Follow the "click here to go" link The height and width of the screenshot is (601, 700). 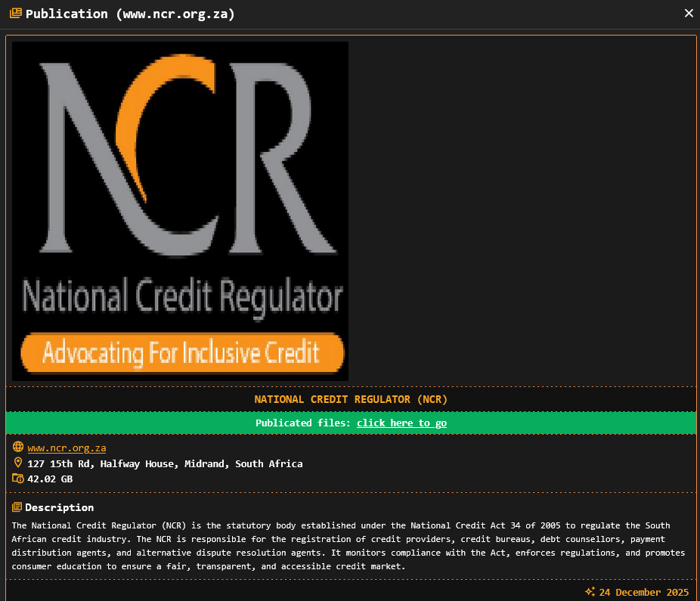pos(401,423)
